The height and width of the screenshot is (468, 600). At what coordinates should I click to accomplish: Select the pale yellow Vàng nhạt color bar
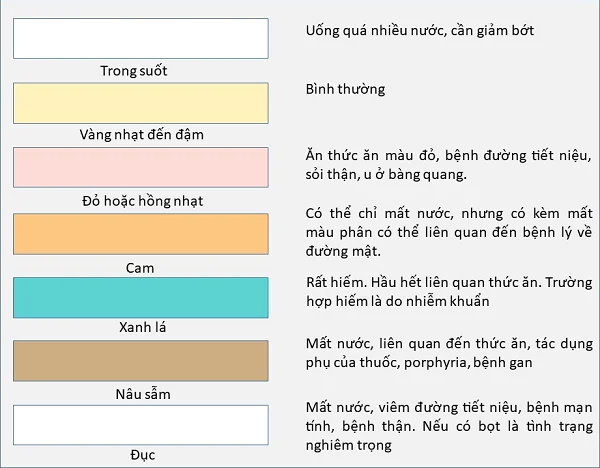point(141,103)
